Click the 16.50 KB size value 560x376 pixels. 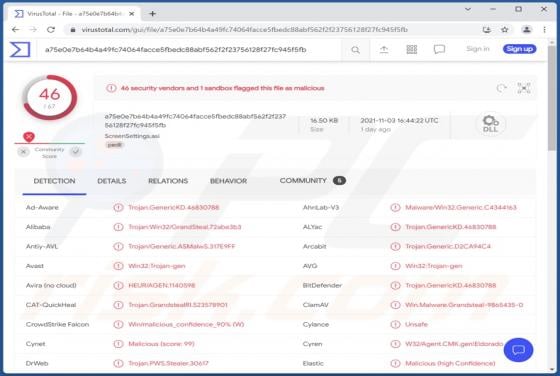324,120
